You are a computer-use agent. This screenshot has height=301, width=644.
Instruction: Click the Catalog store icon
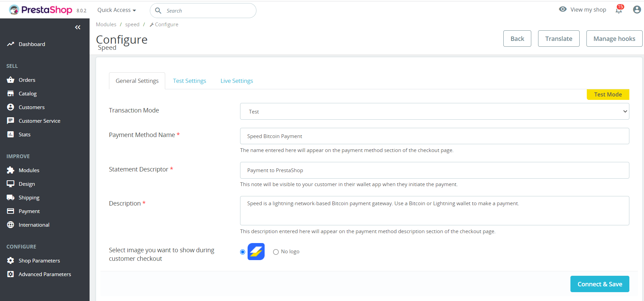pyautogui.click(x=11, y=93)
